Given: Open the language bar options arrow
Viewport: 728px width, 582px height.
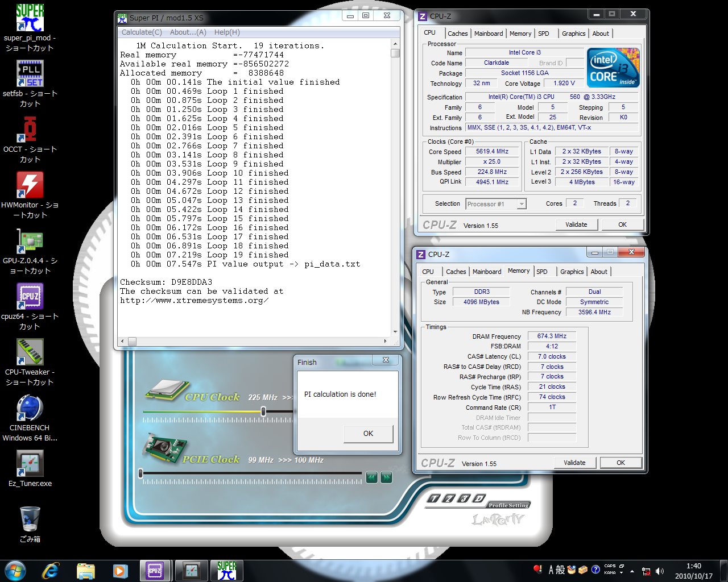Looking at the screenshot, I should coord(622,573).
